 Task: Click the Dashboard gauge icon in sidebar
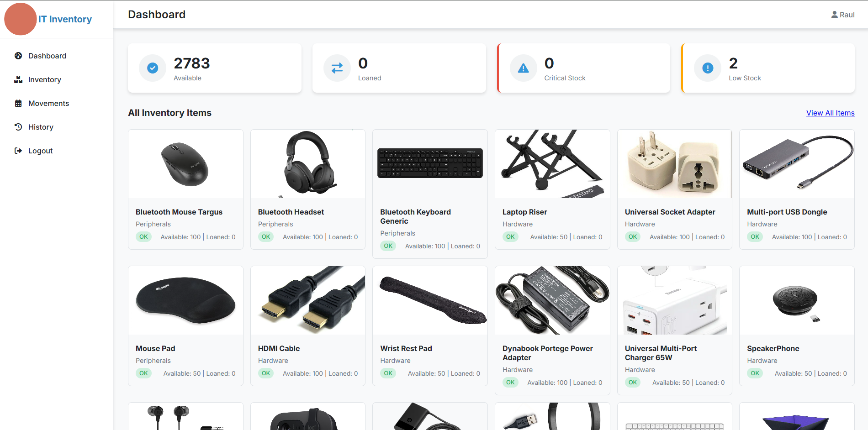click(18, 56)
